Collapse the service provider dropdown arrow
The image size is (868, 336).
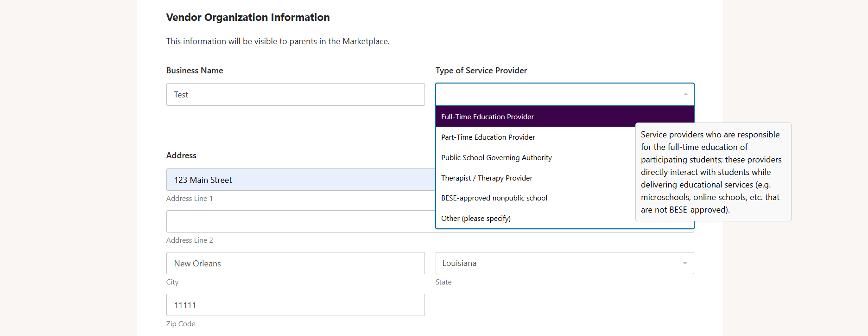tap(685, 94)
